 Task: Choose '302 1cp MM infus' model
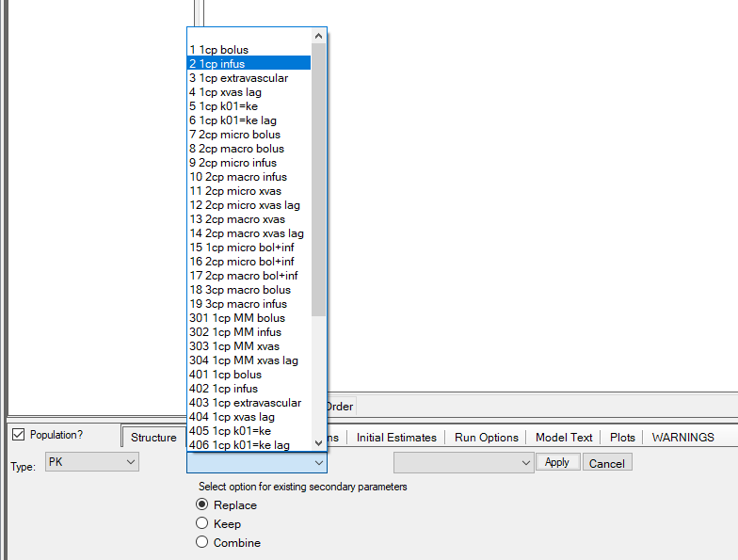249,331
